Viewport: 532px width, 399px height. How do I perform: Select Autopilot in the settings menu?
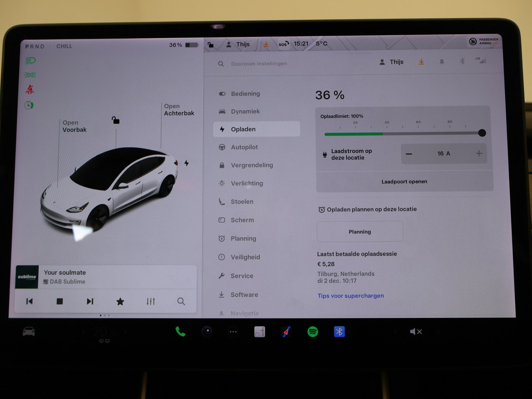click(244, 147)
